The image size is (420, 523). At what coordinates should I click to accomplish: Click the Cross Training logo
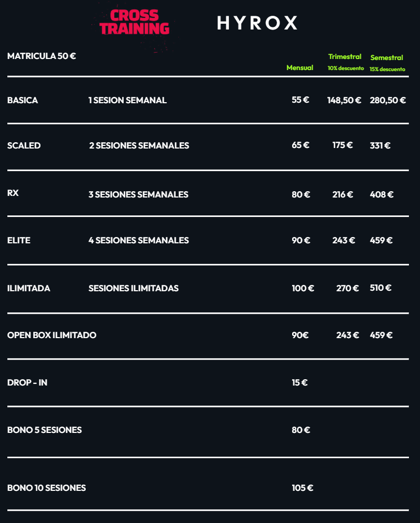click(x=134, y=22)
